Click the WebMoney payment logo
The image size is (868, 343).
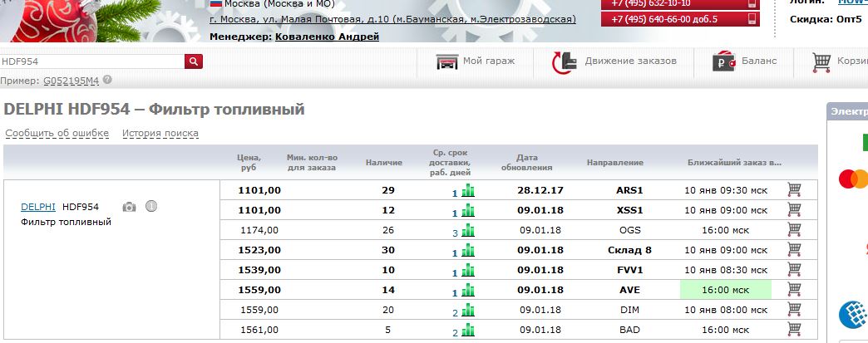tap(853, 314)
